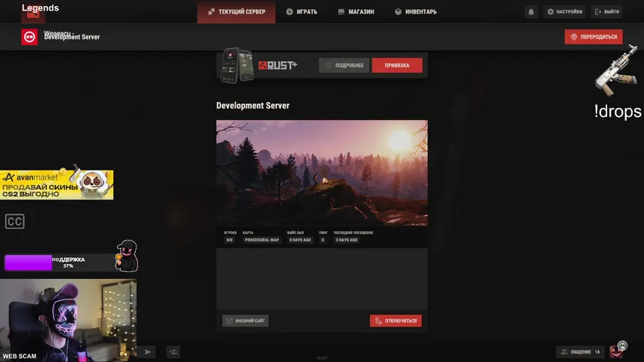Click the red server avatar icon

[x=29, y=37]
